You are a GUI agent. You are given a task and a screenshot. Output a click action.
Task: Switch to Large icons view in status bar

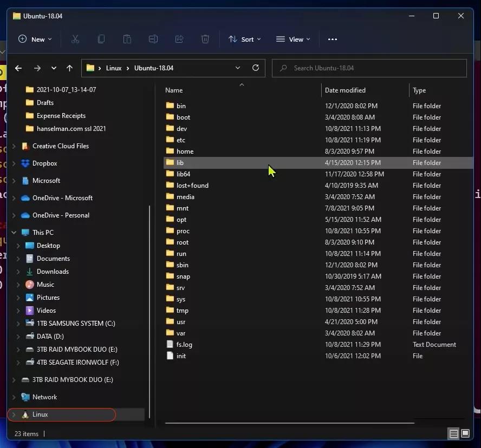(465, 433)
